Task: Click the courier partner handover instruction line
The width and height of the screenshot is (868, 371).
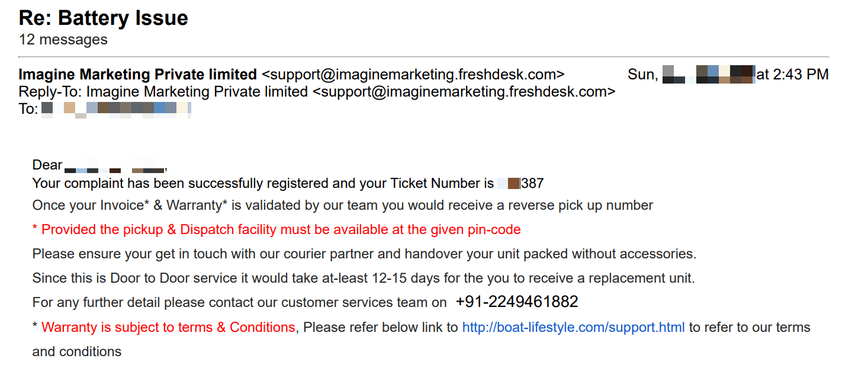Action: point(364,254)
